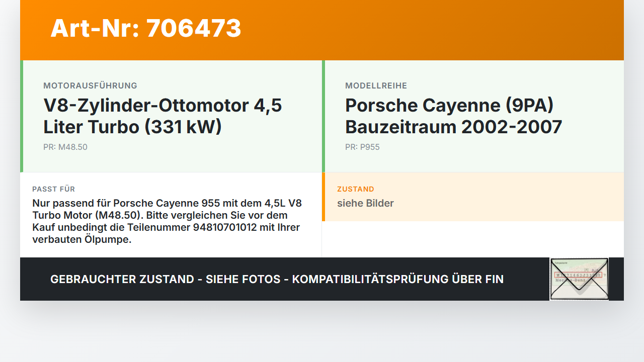Select V8-Zylinder-Ottomotor 4,5 Liter Turbo text
The height and width of the screenshot is (362, 644).
[x=163, y=116]
